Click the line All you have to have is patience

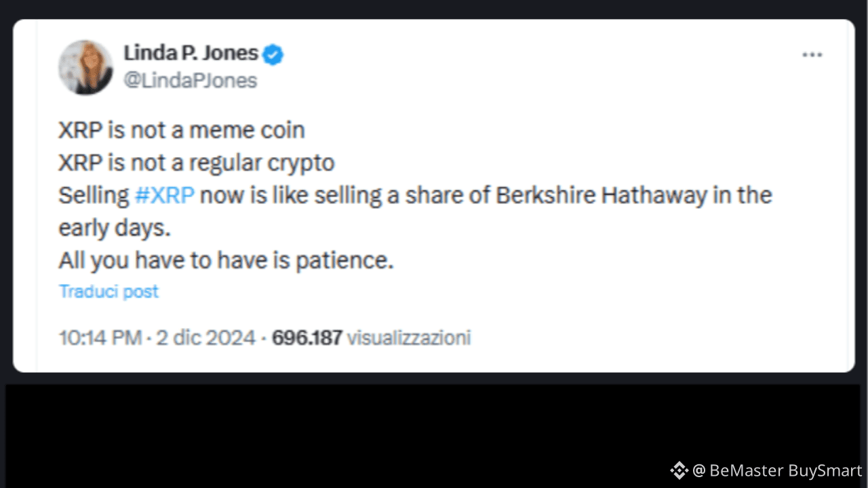(226, 260)
